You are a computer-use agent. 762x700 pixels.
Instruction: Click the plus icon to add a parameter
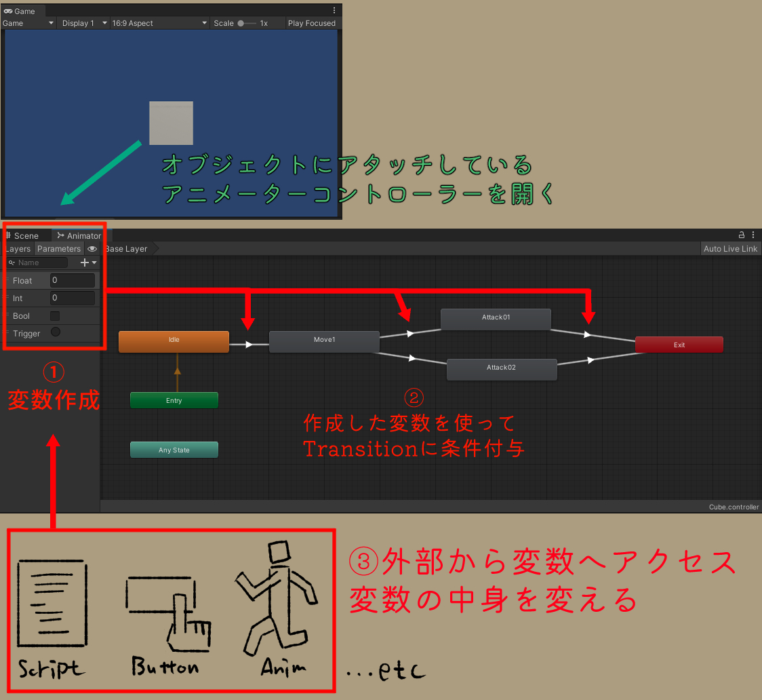click(84, 262)
